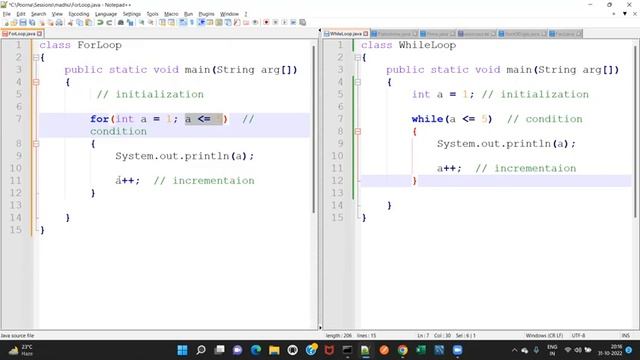Click the taskbar Search icon
The image size is (640, 360).
click(201, 350)
